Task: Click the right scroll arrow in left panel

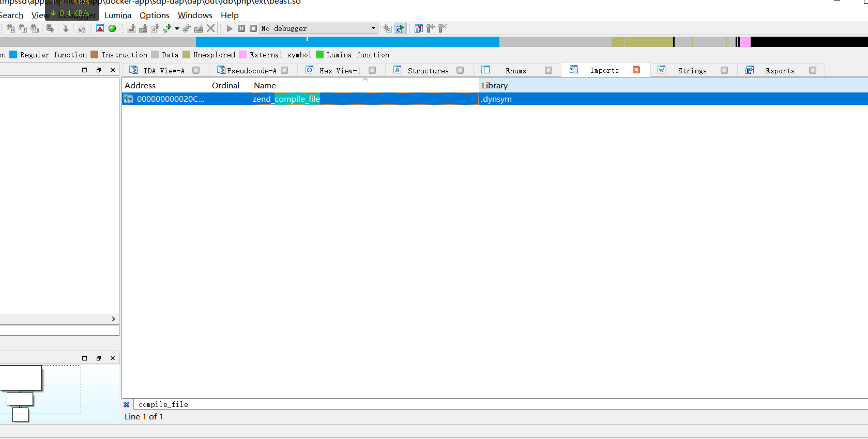Action: coord(113,319)
